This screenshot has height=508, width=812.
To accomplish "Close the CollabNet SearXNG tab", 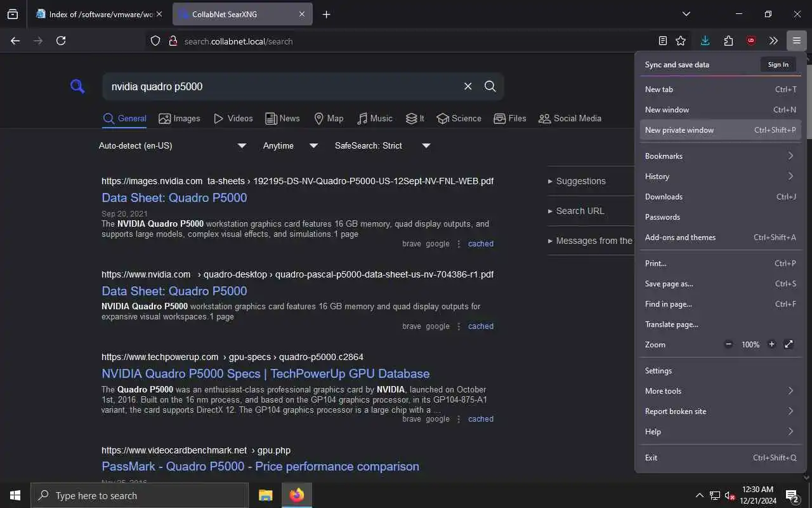I will click(x=302, y=14).
